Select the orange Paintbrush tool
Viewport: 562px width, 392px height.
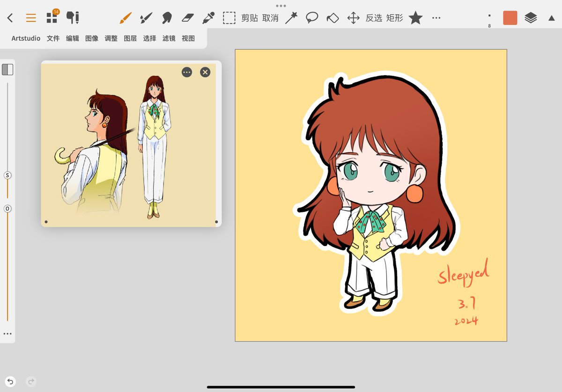point(125,18)
